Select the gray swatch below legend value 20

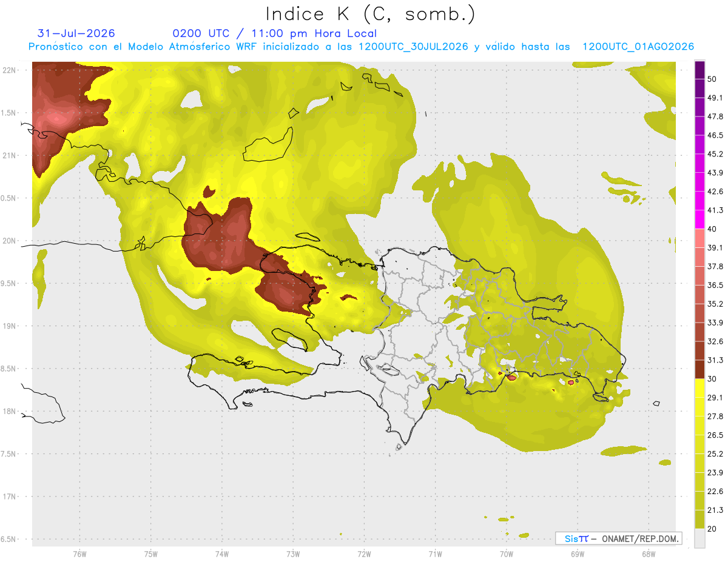point(700,538)
